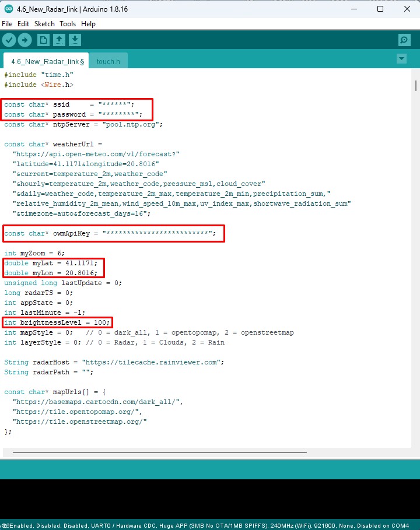
Task: Open the Tools menu
Action: (68, 24)
